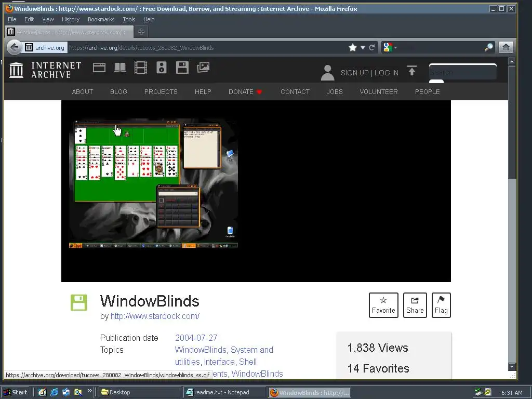Click the green floppy software icon beside title
The width and height of the screenshot is (532, 399).
[x=79, y=302]
